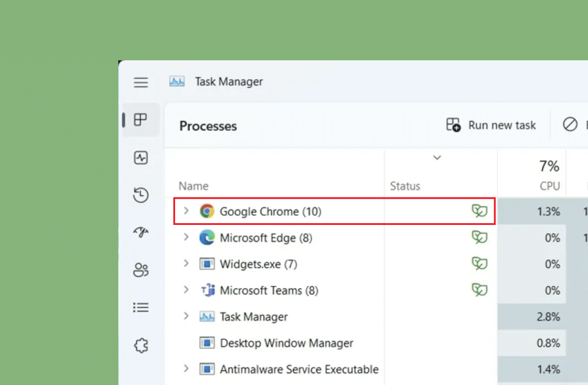Click the Task Manager logo in the title bar
Image resolution: width=588 pixels, height=385 pixels.
[x=177, y=81]
